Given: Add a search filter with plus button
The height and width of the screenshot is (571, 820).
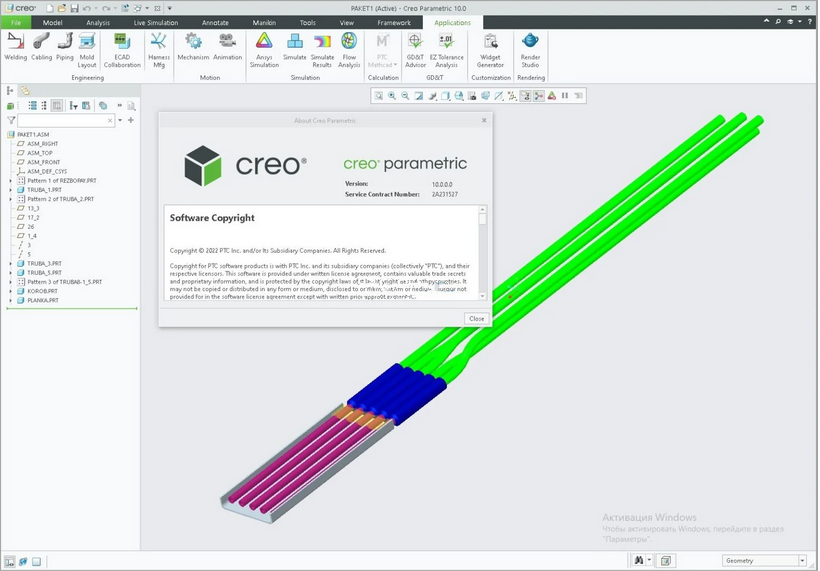Looking at the screenshot, I should [131, 120].
